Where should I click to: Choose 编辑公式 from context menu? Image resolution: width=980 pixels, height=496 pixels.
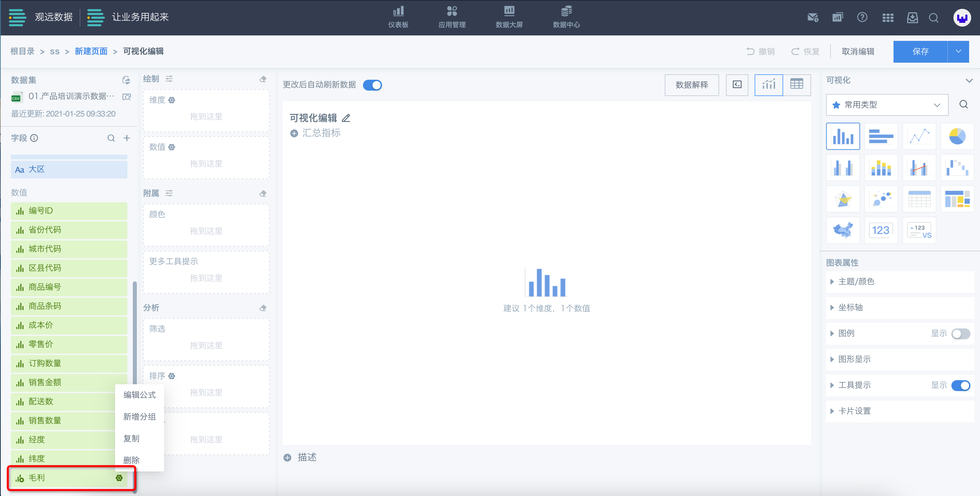click(x=140, y=395)
